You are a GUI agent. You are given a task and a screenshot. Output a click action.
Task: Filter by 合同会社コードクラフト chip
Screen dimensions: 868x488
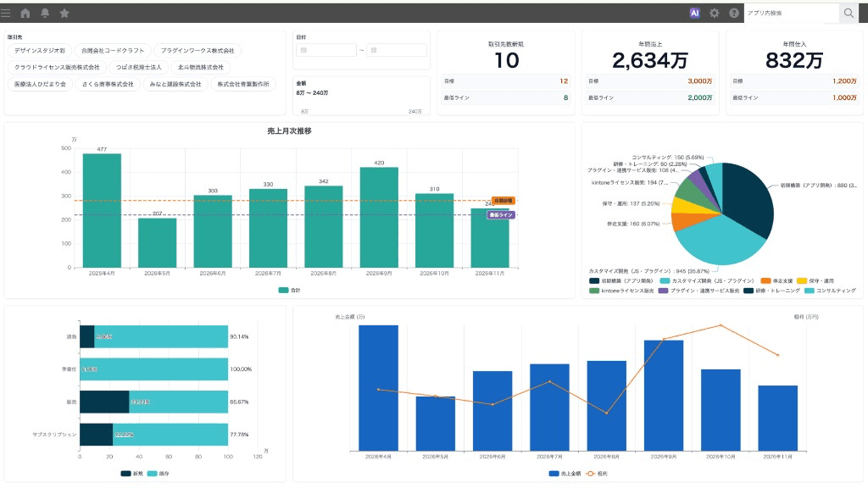[x=113, y=50]
